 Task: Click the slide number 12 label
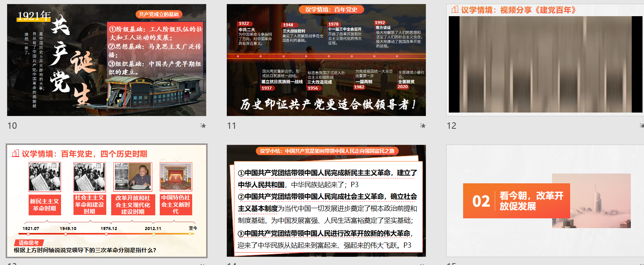[x=451, y=126]
